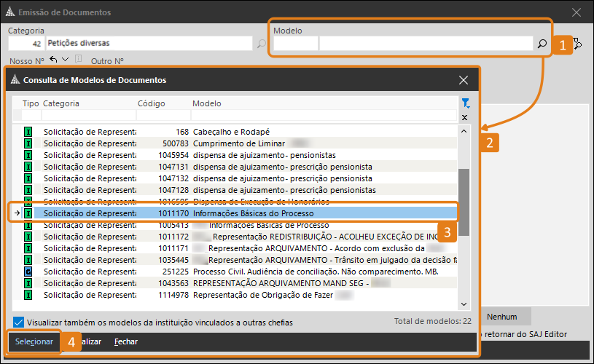Click the Código column filter field
This screenshot has width=594, height=364.
click(163, 114)
